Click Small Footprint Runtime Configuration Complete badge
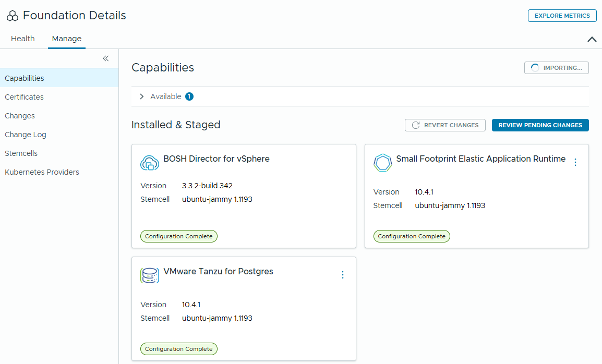 (412, 236)
